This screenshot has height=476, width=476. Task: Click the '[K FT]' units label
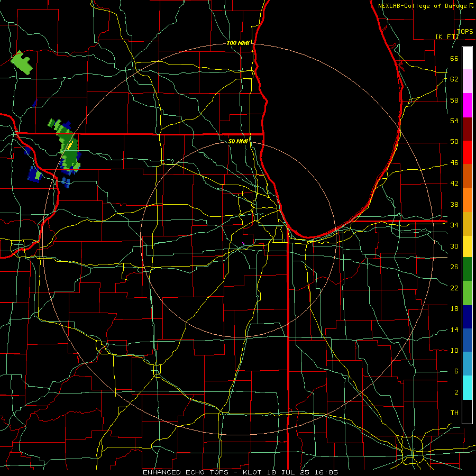tap(447, 36)
